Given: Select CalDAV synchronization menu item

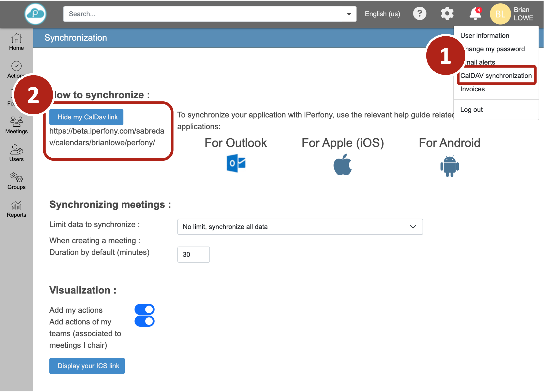Looking at the screenshot, I should tap(496, 76).
